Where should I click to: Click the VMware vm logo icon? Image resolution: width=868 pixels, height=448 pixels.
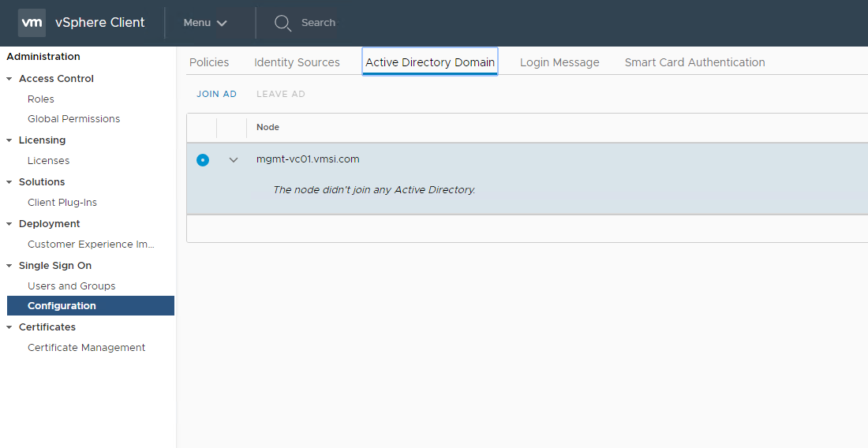32,23
